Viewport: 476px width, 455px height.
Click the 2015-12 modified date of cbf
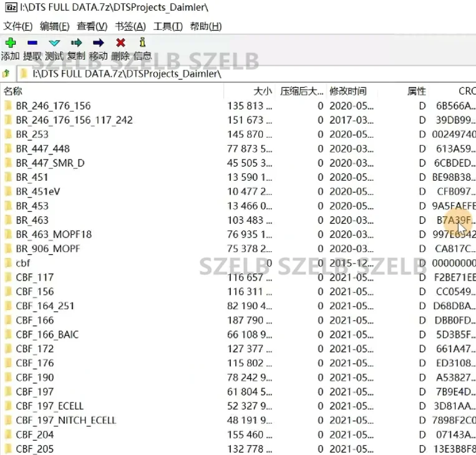(x=351, y=263)
